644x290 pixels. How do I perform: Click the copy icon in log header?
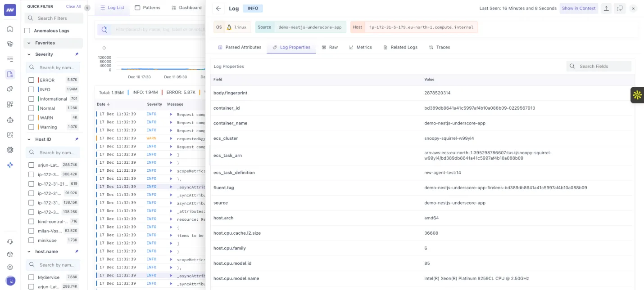click(620, 8)
